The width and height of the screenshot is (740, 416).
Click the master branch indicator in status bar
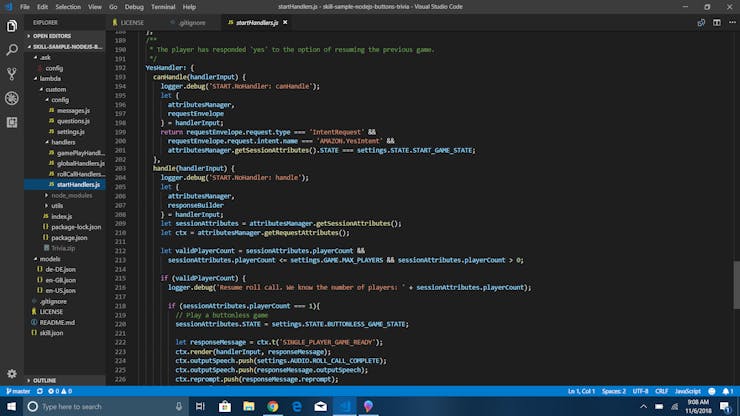[18, 391]
